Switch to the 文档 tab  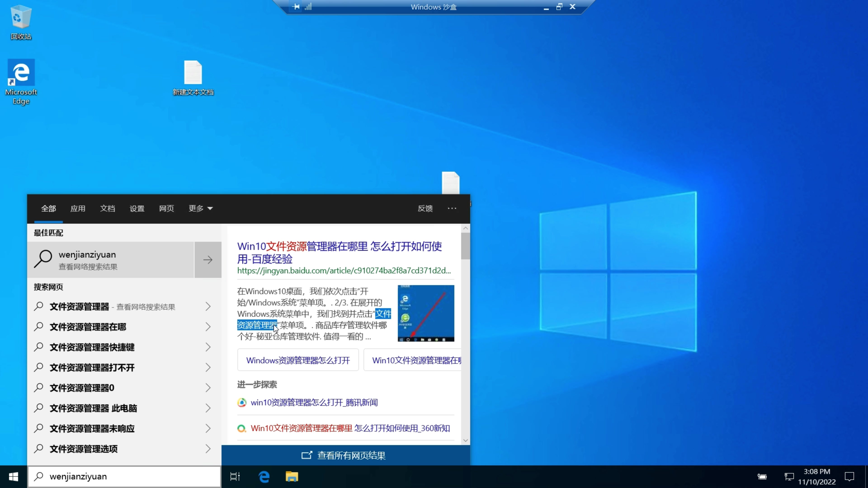pos(108,209)
